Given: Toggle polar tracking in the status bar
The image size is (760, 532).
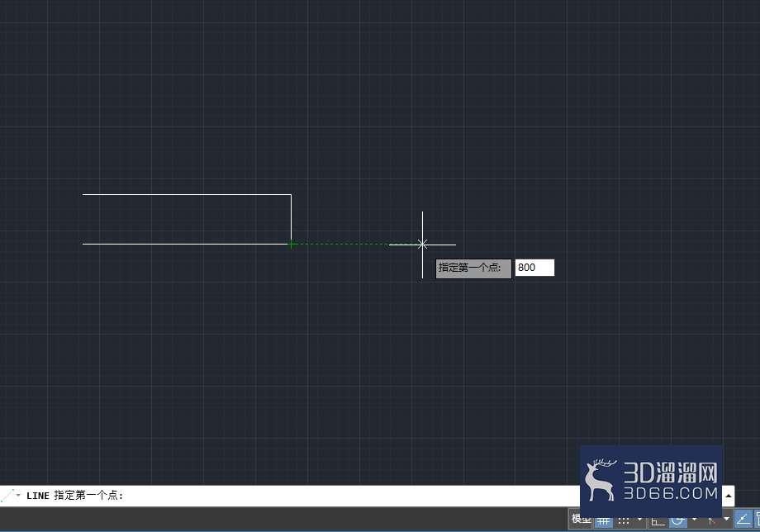Looking at the screenshot, I should point(678,521).
